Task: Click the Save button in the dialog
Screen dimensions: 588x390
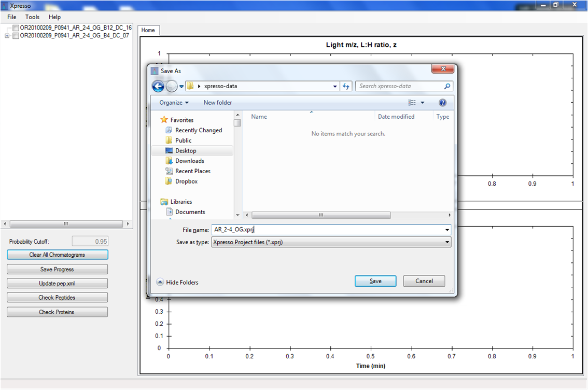Action: coord(375,281)
